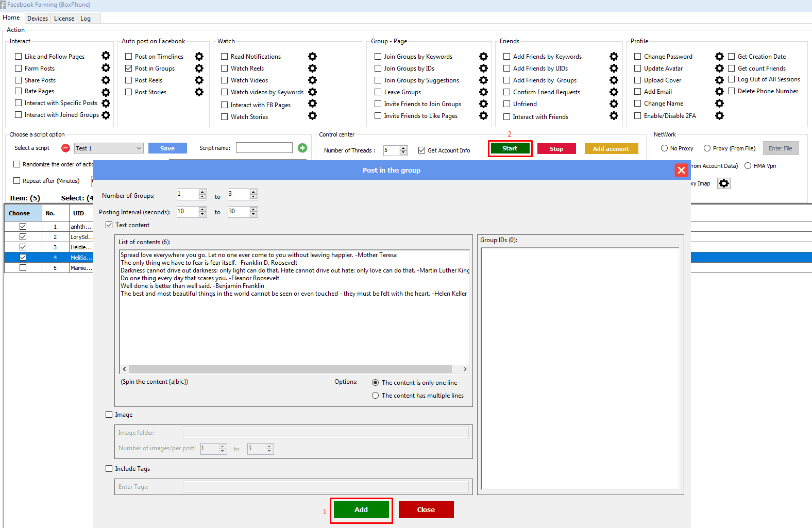Click the content list horizontal scrollbar
812x528 pixels.
tap(290, 369)
